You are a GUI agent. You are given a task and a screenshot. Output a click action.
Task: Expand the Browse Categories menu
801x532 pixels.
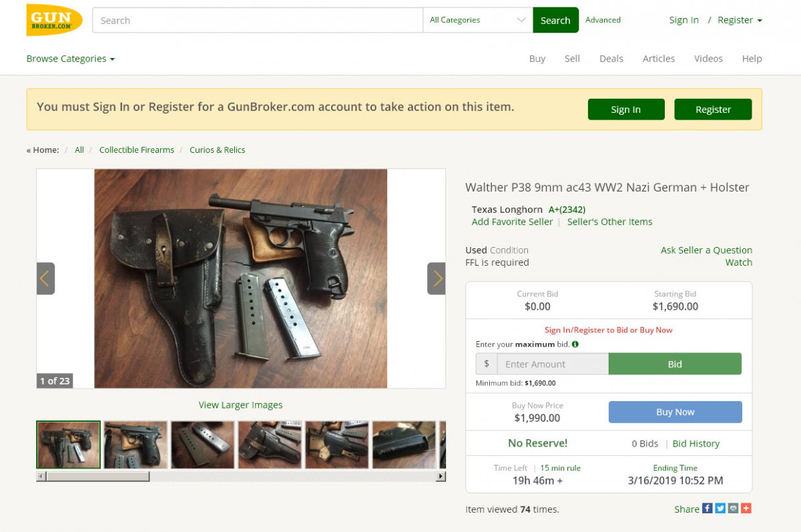pyautogui.click(x=71, y=59)
